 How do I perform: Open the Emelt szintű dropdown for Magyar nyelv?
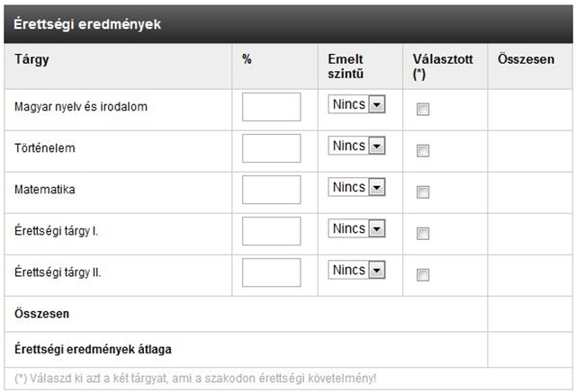356,105
